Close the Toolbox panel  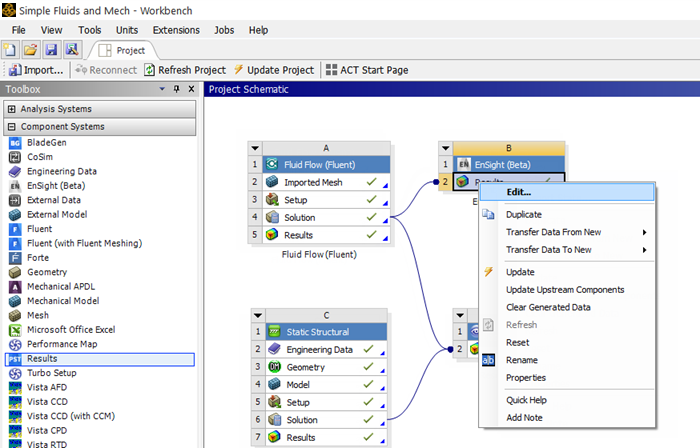pyautogui.click(x=192, y=89)
